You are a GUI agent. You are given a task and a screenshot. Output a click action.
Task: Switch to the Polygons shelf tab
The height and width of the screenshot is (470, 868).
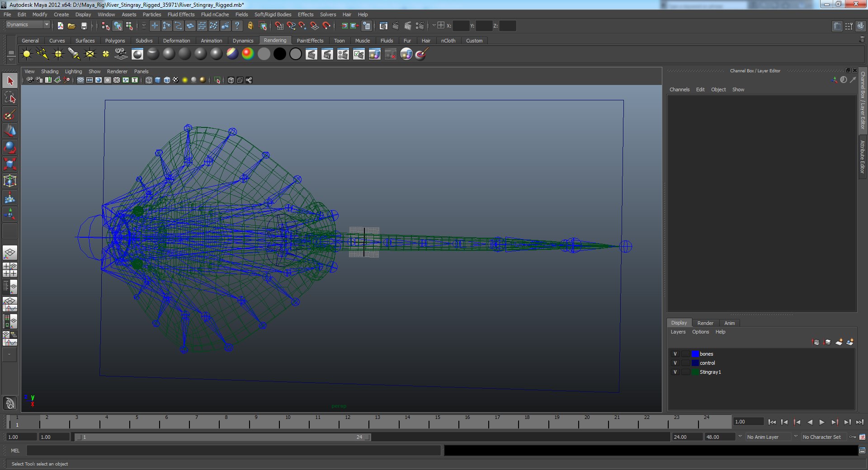coord(115,41)
